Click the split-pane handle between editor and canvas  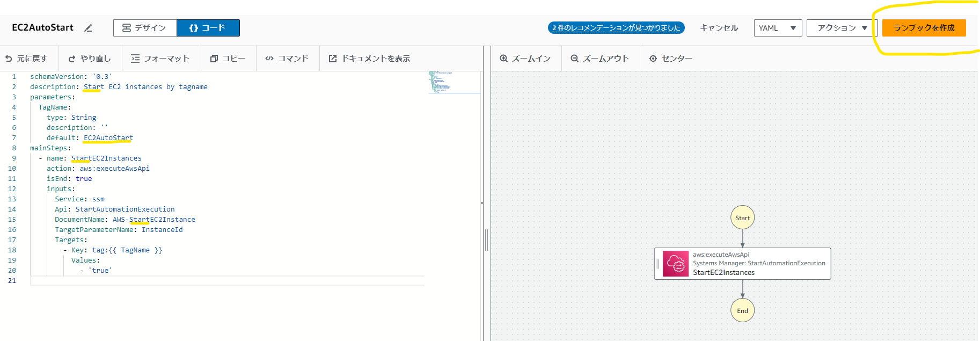[x=487, y=240]
